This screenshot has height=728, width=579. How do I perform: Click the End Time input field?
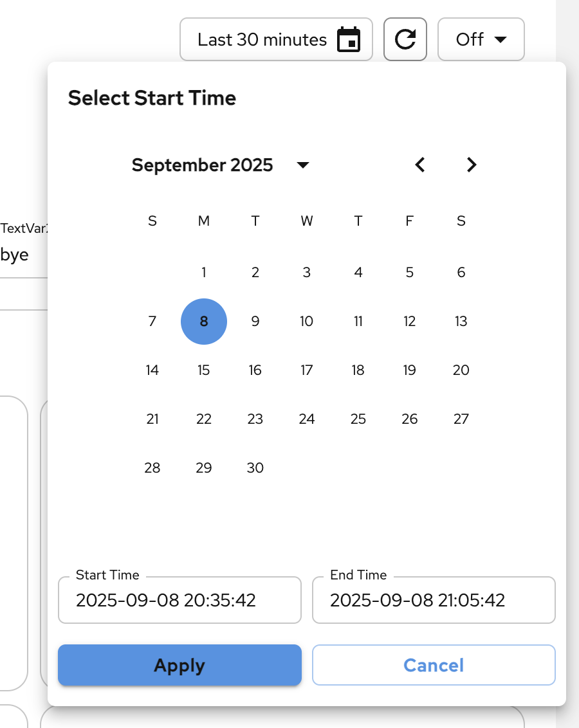(434, 601)
